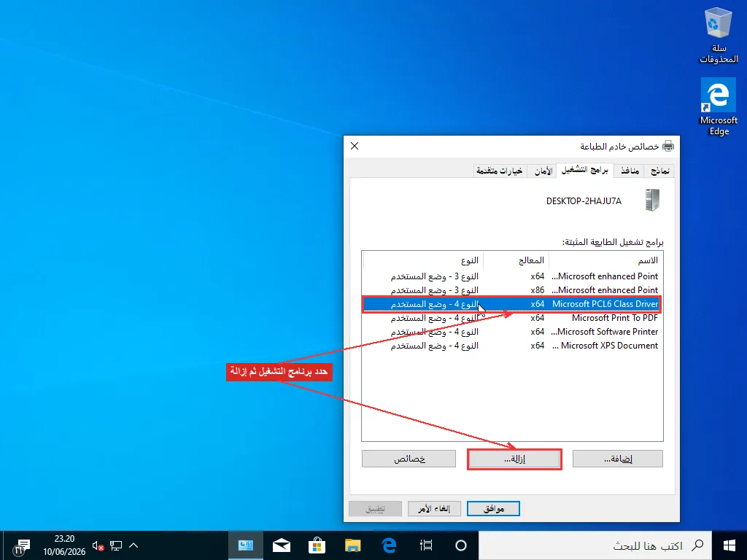
Task: Open driver خصائص properties button
Action: click(x=409, y=459)
